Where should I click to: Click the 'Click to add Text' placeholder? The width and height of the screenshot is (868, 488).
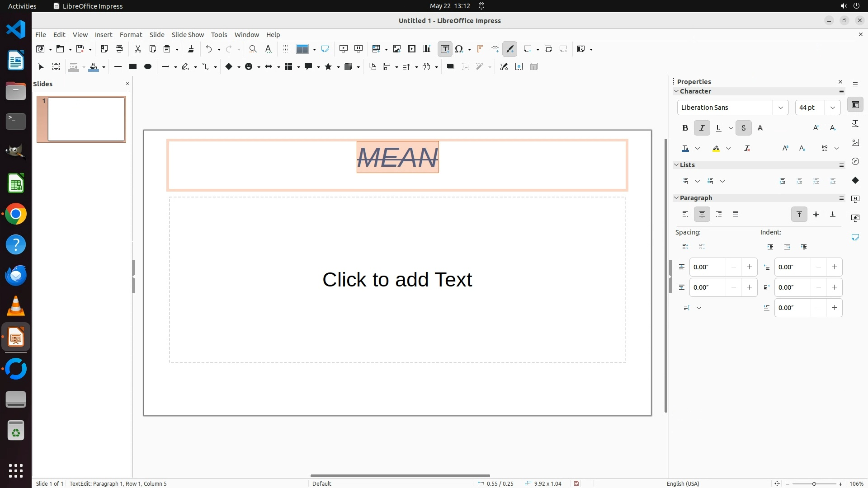(x=397, y=280)
